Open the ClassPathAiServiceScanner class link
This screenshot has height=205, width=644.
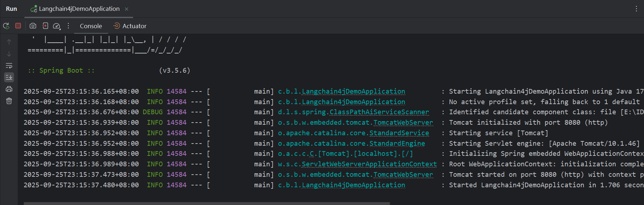point(379,112)
